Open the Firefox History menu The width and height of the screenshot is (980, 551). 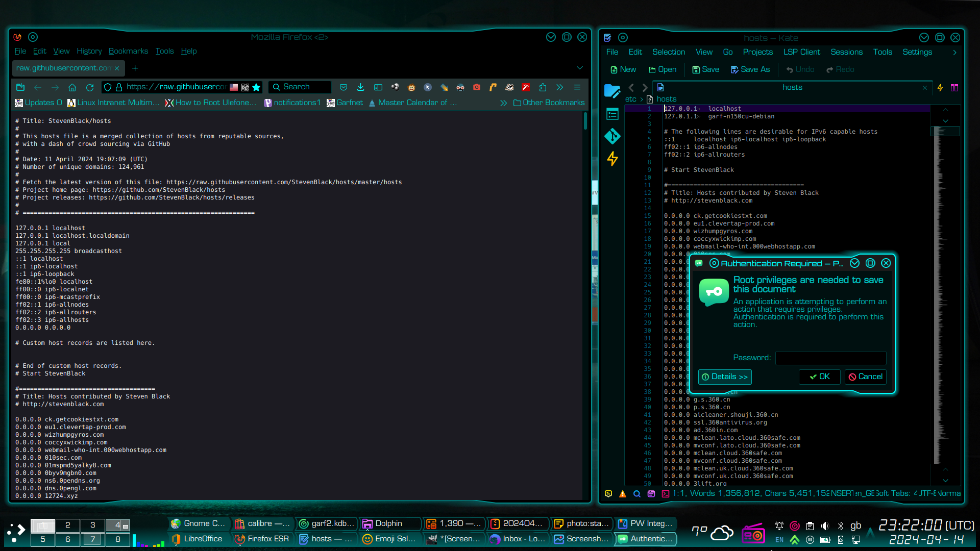89,51
